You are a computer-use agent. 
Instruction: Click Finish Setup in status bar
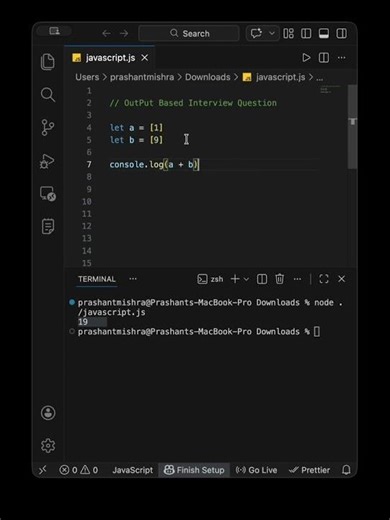point(194,470)
